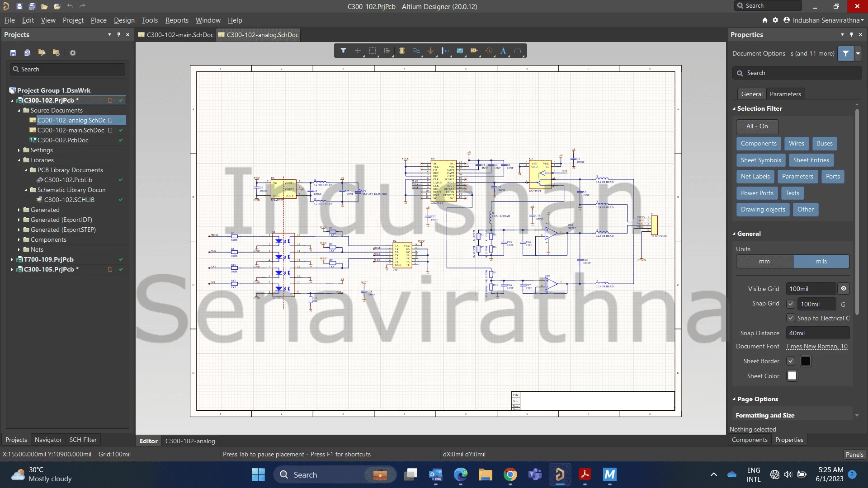Collapse the Source Documents folder

[x=19, y=110]
